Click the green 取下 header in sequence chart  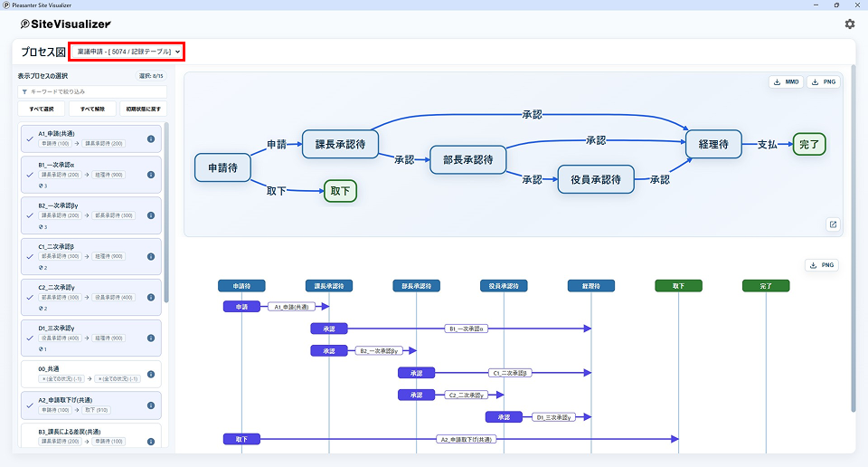(x=679, y=286)
